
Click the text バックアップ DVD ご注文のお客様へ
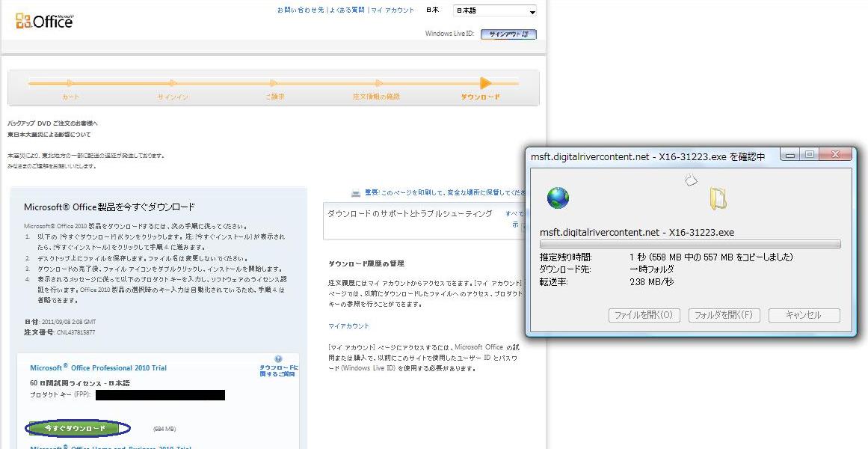pyautogui.click(x=52, y=123)
